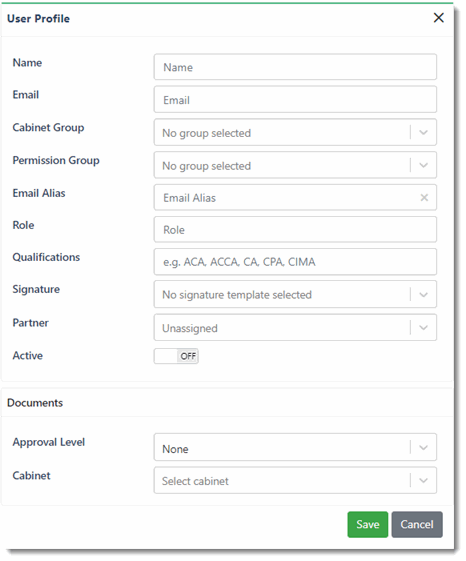
Task: Clear the Email Alias field using X icon
Action: 424,197
